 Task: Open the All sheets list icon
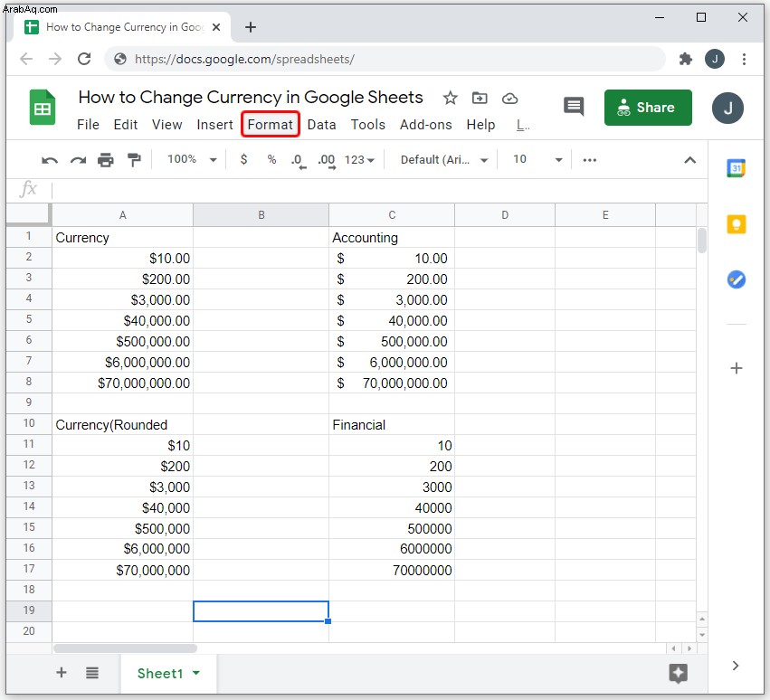[92, 673]
